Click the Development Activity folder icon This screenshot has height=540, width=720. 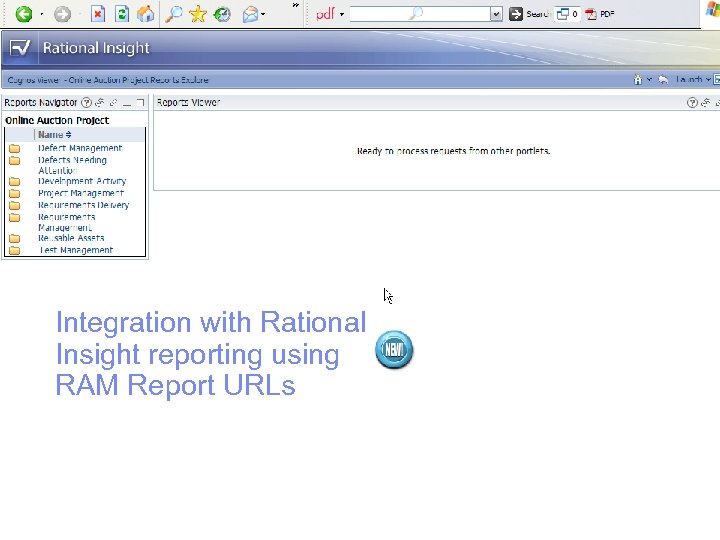point(15,181)
